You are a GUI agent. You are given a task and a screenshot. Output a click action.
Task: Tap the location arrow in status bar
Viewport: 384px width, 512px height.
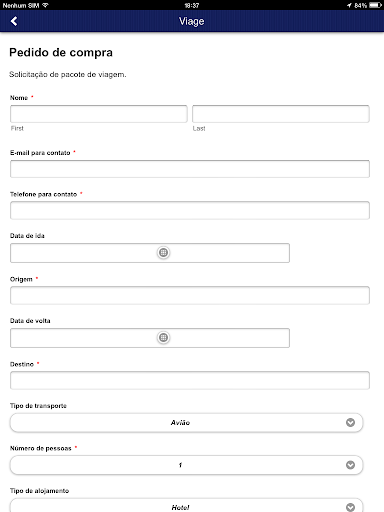coord(349,5)
